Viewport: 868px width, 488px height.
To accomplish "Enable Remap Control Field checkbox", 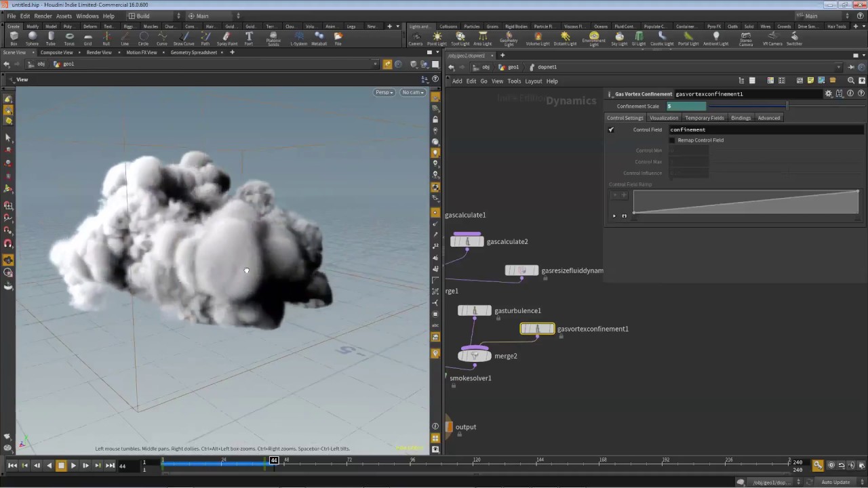I will click(673, 140).
